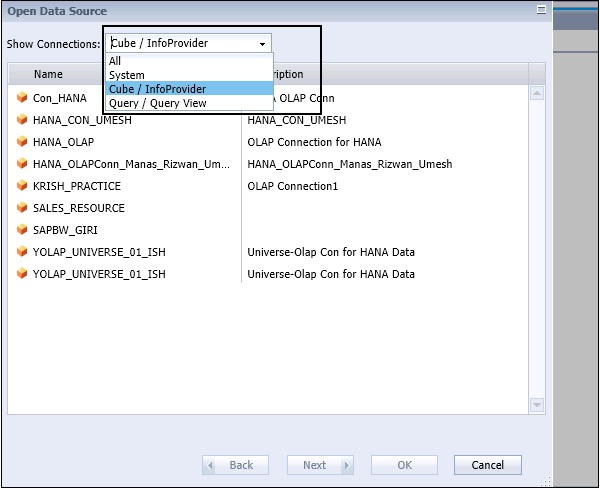The height and width of the screenshot is (488, 600).
Task: Click the Description column header
Action: (x=385, y=74)
